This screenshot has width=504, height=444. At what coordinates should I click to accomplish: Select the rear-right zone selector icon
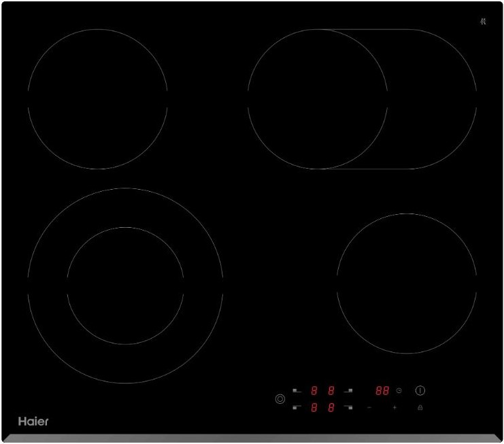coord(348,391)
